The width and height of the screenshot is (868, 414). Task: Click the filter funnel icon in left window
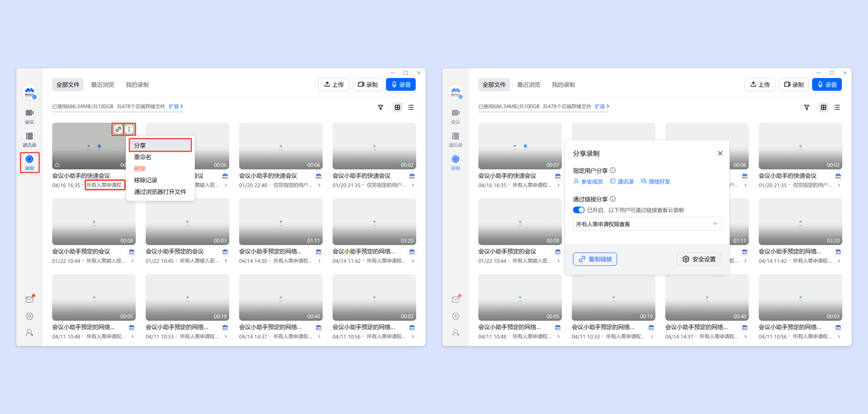point(380,107)
